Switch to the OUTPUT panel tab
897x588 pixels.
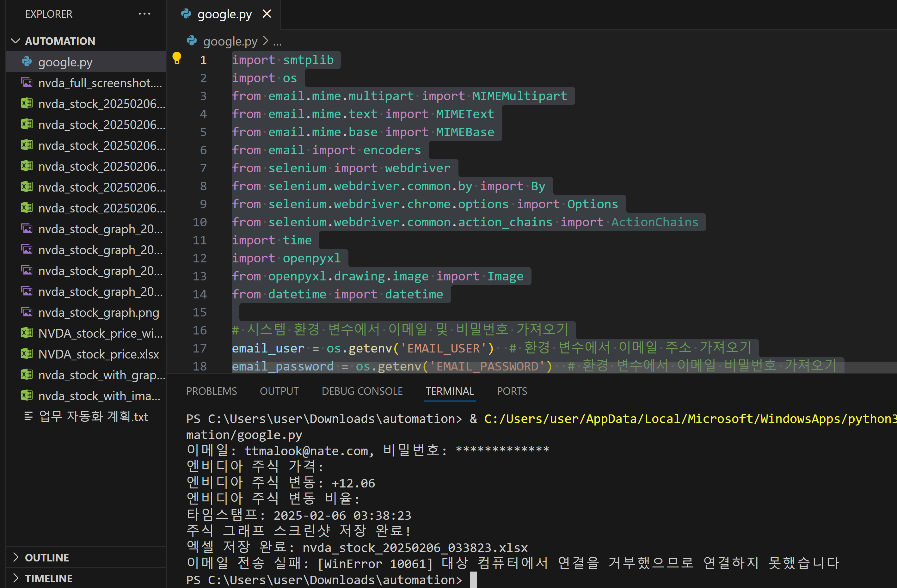click(x=279, y=391)
